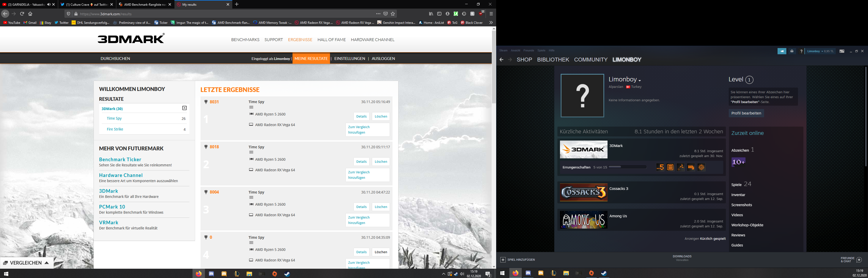The image size is (868, 278).
Task: Switch to AMD Benchmark-Rangliste browser tab
Action: [145, 4]
